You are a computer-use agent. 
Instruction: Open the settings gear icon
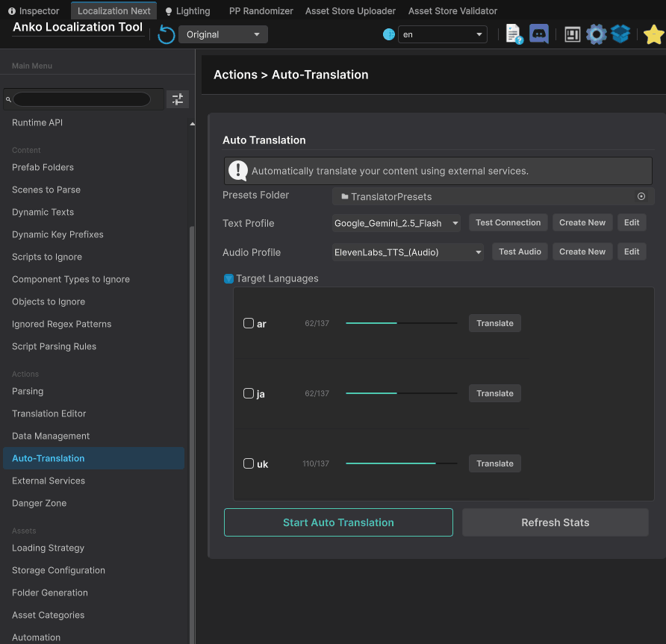click(597, 34)
